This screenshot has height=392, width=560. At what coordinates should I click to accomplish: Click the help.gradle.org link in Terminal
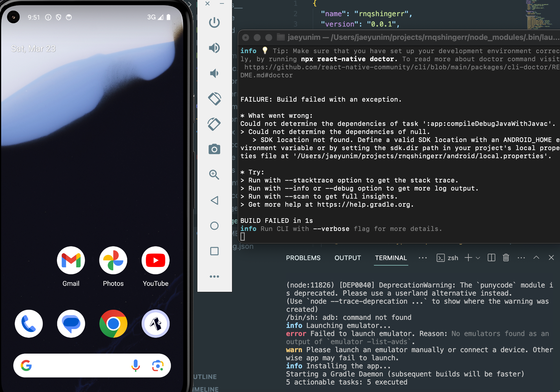pos(364,204)
